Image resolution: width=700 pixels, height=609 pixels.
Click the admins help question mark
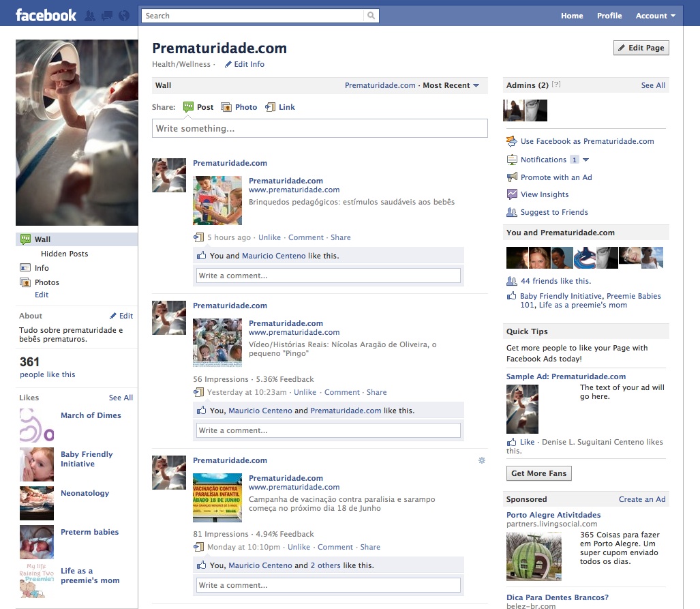[556, 85]
